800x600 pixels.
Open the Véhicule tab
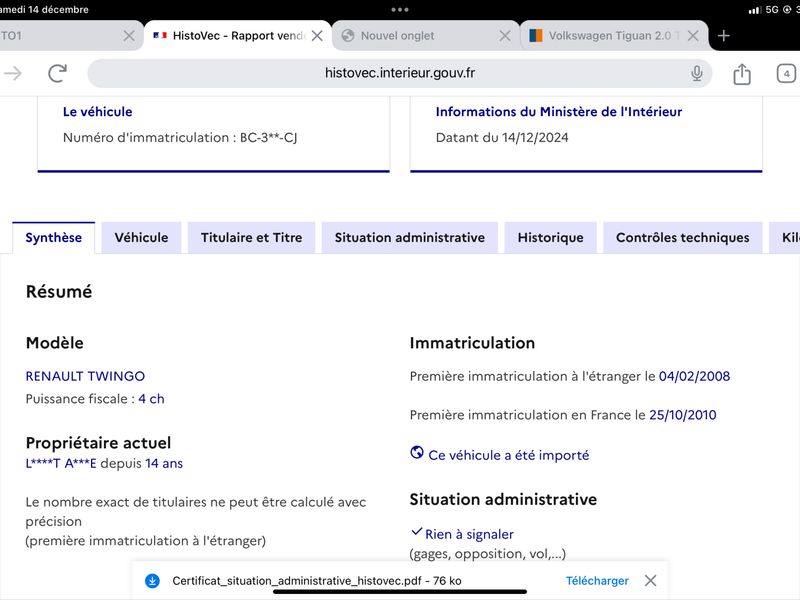tap(141, 238)
